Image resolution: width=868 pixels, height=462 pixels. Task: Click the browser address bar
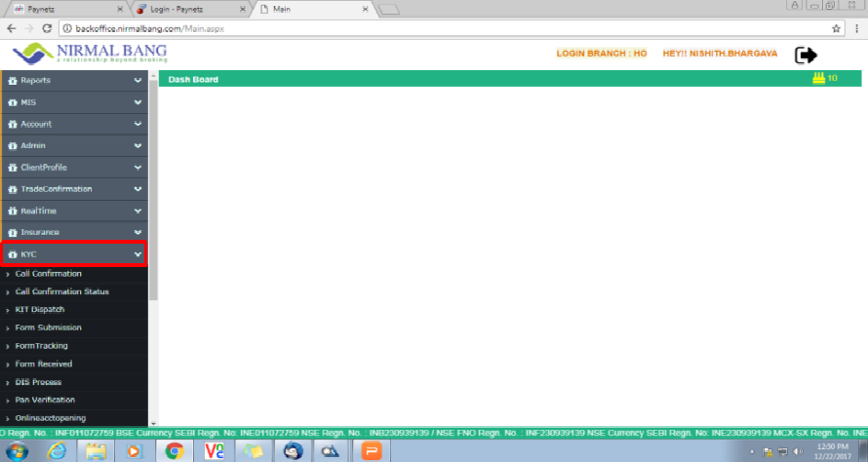(439, 28)
